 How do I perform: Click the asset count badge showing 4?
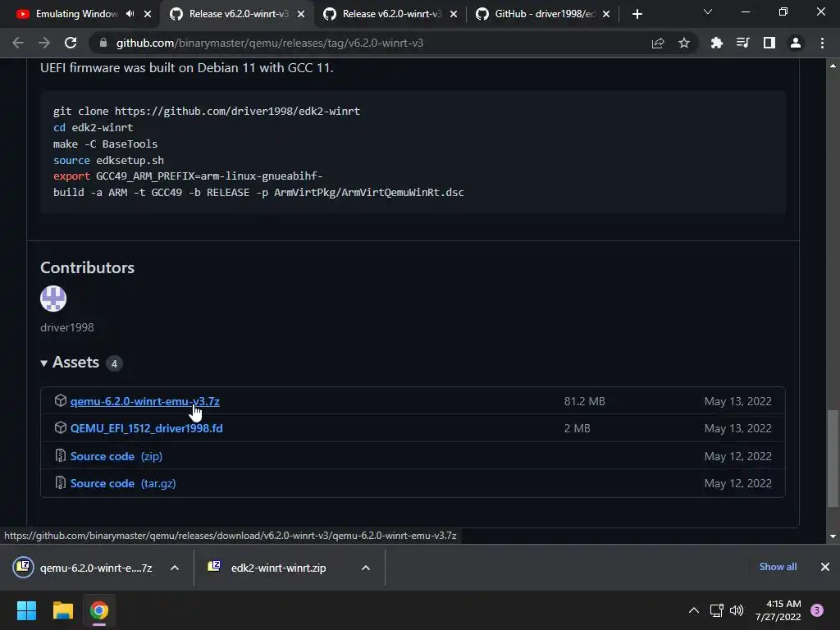point(114,363)
